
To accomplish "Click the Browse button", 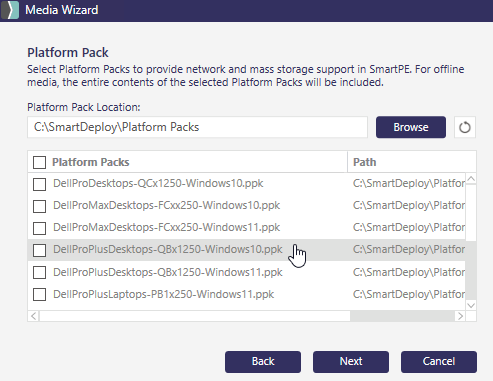I will coord(411,127).
